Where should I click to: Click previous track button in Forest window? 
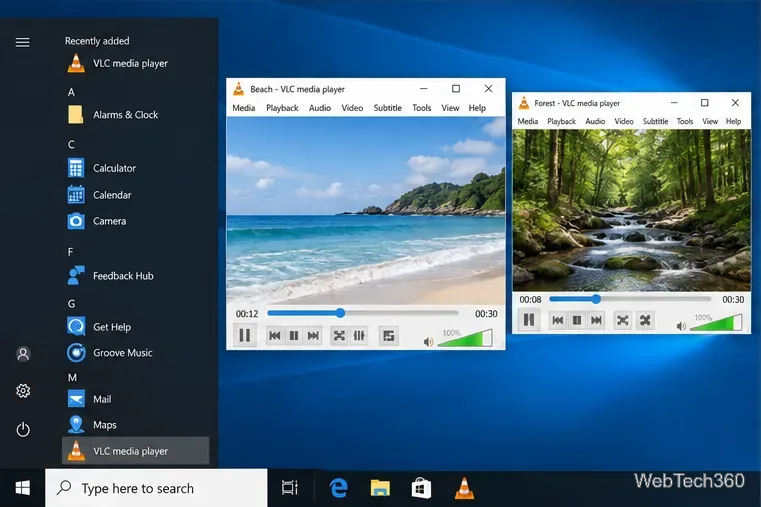[x=558, y=320]
